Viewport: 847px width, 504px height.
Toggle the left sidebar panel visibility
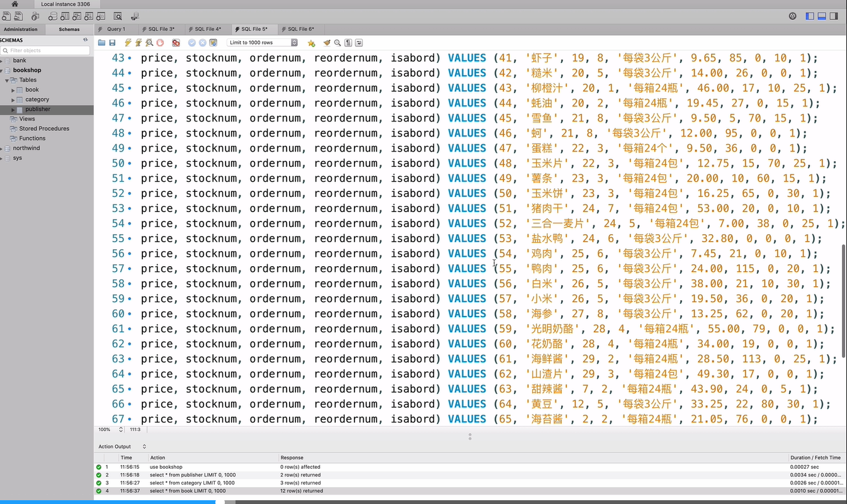(810, 16)
